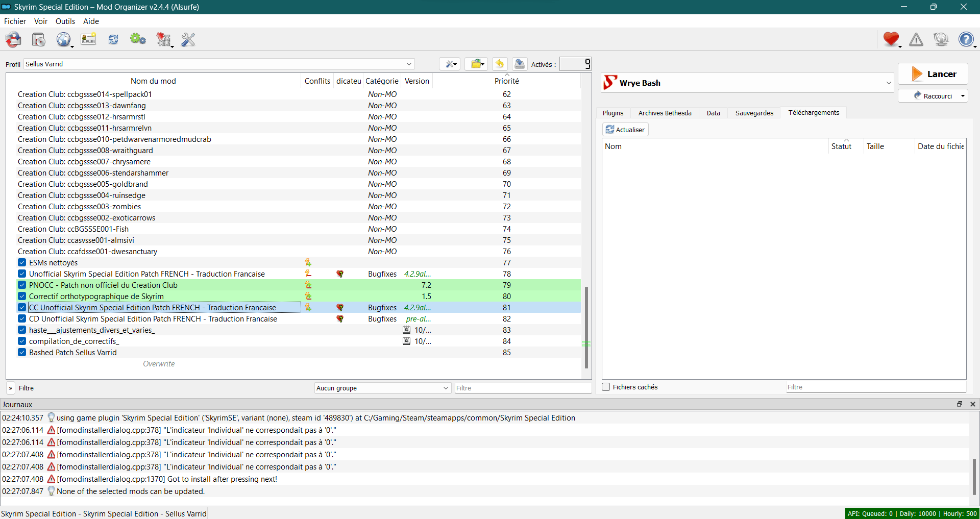Open the mod list wrench tools dropdown
The width and height of the screenshot is (980, 519).
450,64
